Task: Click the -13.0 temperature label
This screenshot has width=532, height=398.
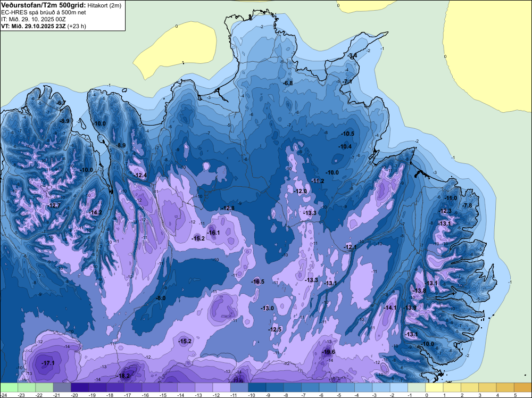Action: point(268,309)
